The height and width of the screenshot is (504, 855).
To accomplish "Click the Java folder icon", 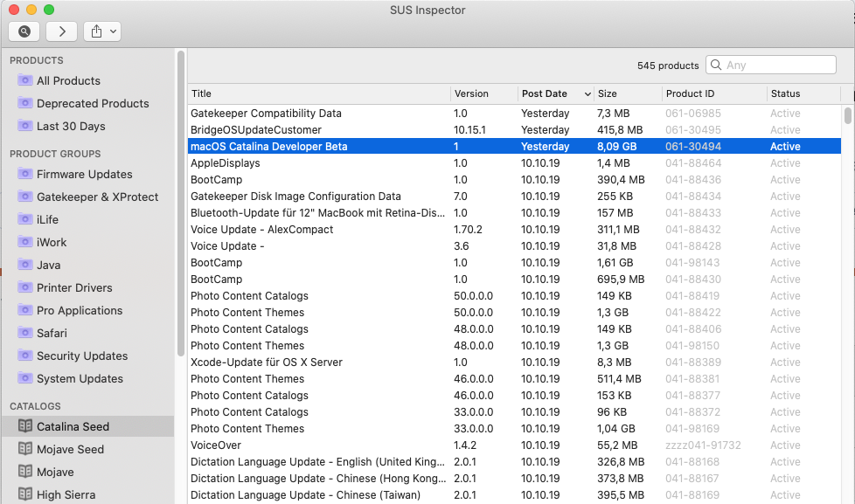I will tap(24, 265).
